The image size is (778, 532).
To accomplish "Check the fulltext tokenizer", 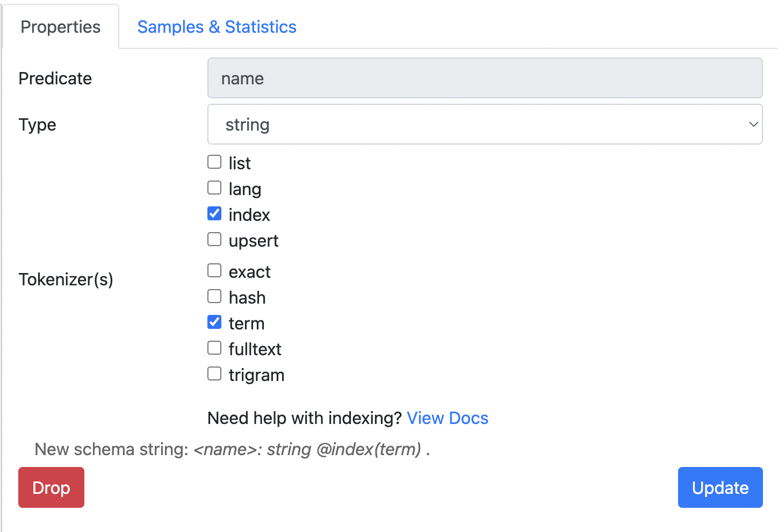I will (x=214, y=348).
